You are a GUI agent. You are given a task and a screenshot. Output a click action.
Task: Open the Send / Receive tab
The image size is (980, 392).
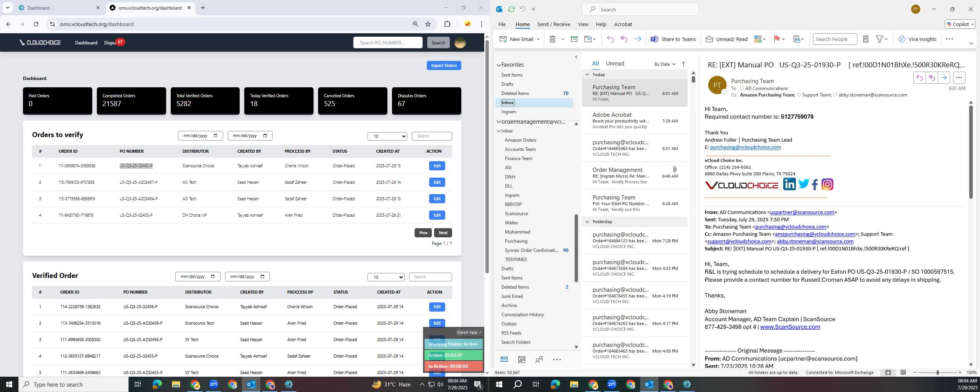coord(554,24)
